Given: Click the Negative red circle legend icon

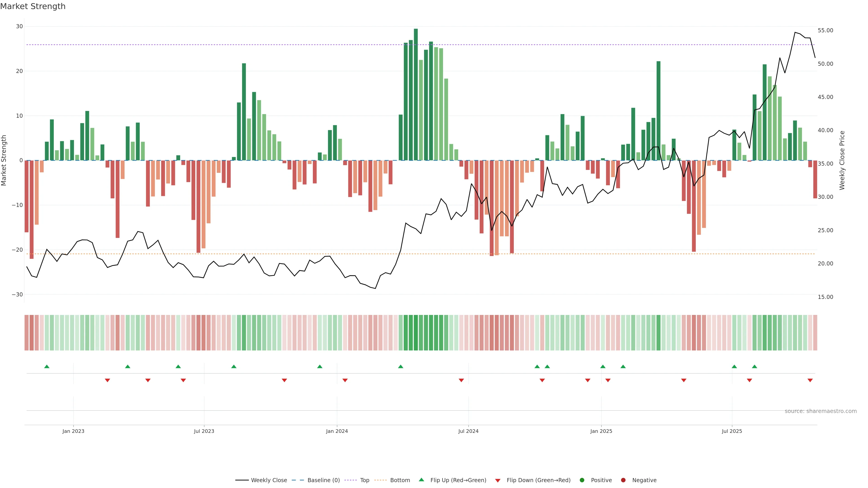Looking at the screenshot, I should [623, 480].
